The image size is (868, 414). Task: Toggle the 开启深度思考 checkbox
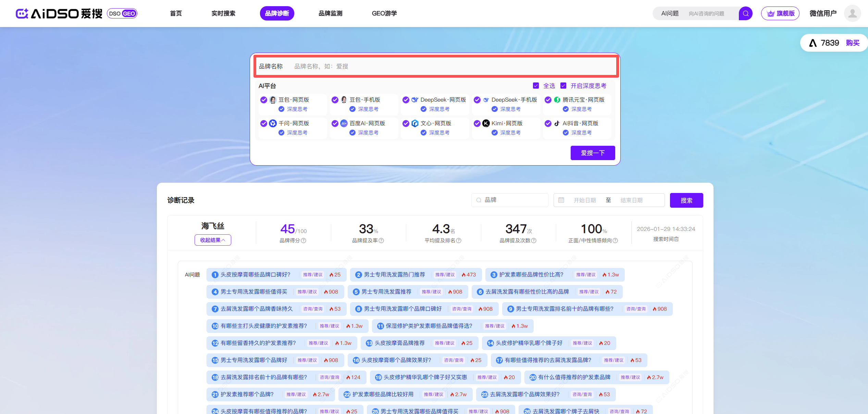click(x=563, y=86)
